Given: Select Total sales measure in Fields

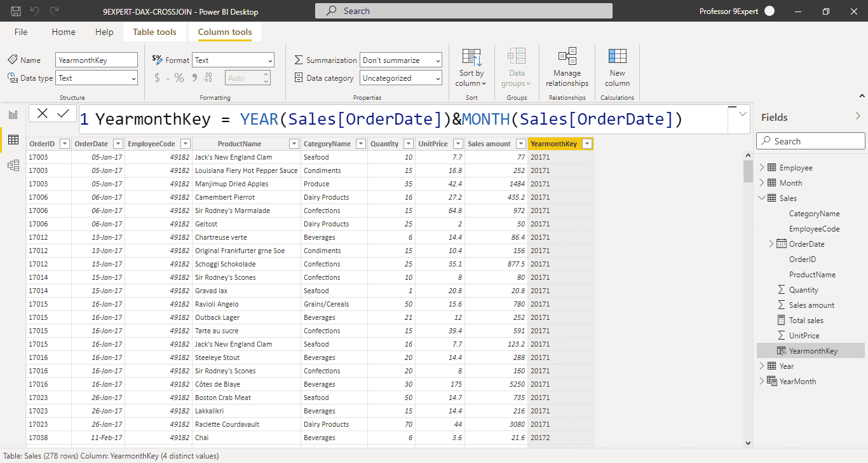Looking at the screenshot, I should 806,321.
